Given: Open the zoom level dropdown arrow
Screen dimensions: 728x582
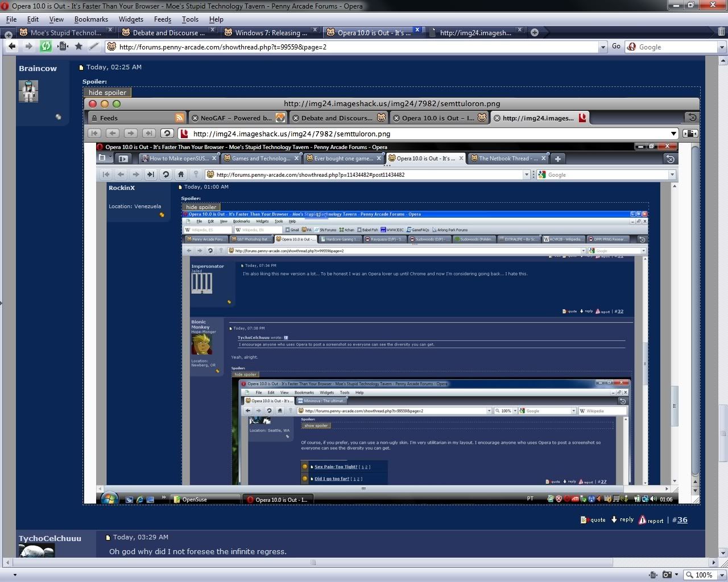Looking at the screenshot, I should (722, 575).
